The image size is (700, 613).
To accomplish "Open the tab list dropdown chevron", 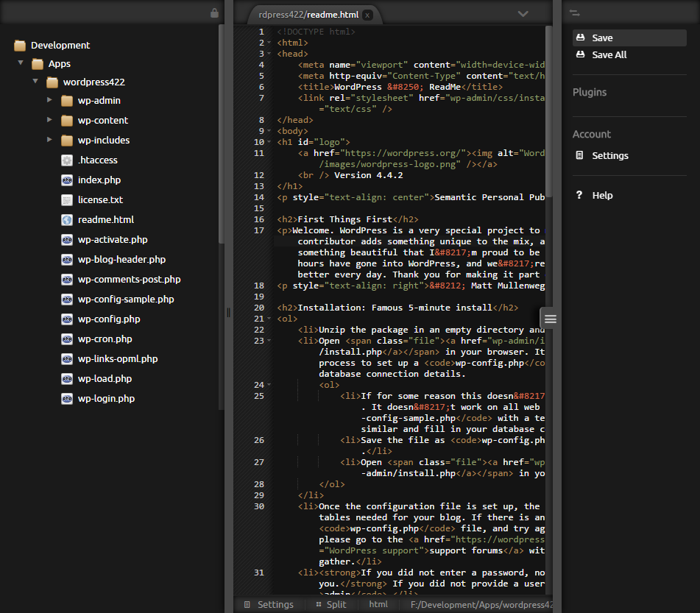I will [523, 13].
